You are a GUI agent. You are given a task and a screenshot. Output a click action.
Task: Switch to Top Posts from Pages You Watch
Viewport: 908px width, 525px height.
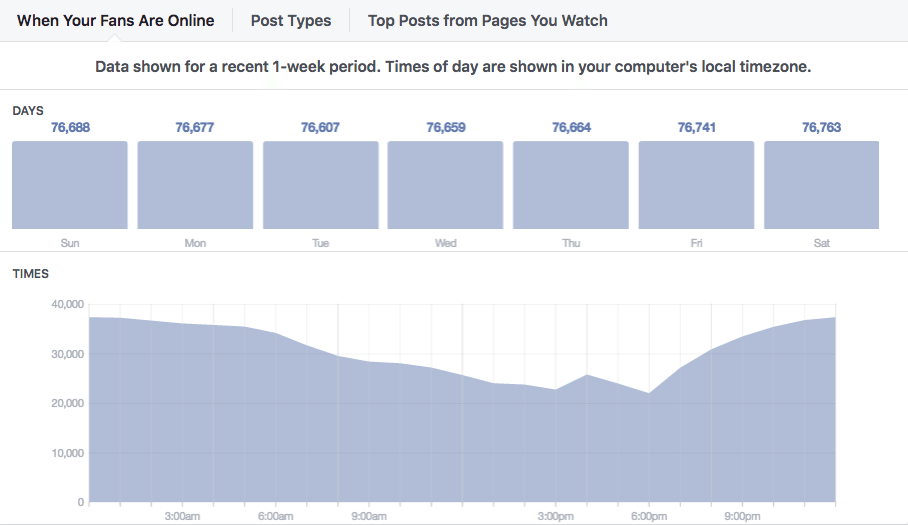(487, 20)
